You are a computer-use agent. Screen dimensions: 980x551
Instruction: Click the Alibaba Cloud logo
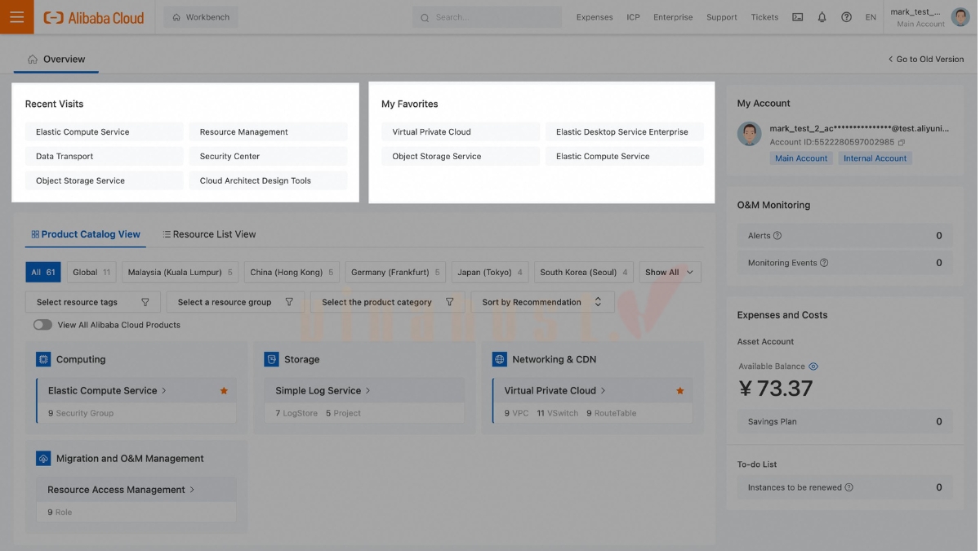(93, 17)
